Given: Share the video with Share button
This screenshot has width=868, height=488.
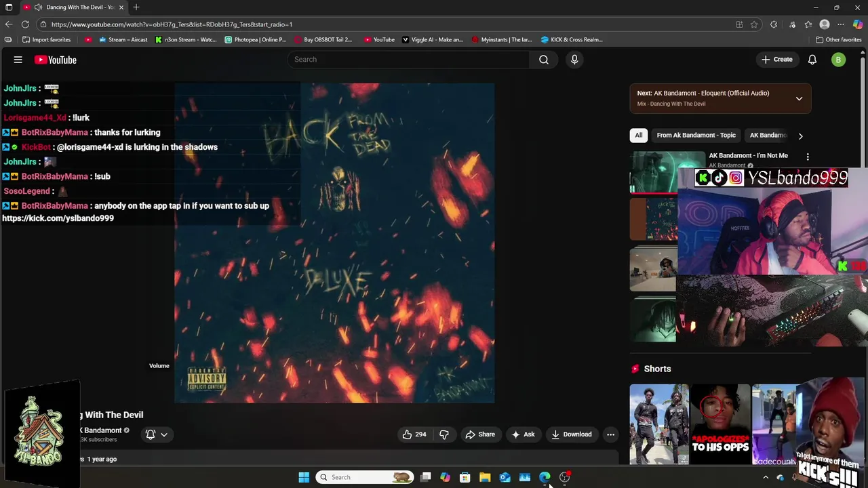Looking at the screenshot, I should pos(479,434).
